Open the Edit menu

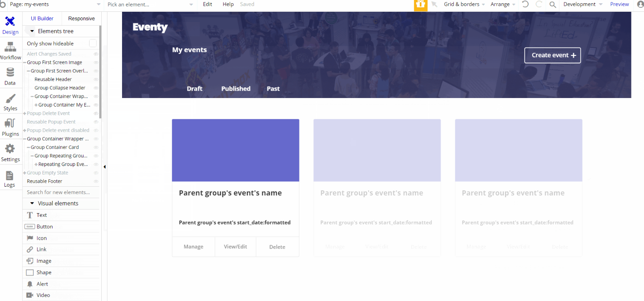207,4
